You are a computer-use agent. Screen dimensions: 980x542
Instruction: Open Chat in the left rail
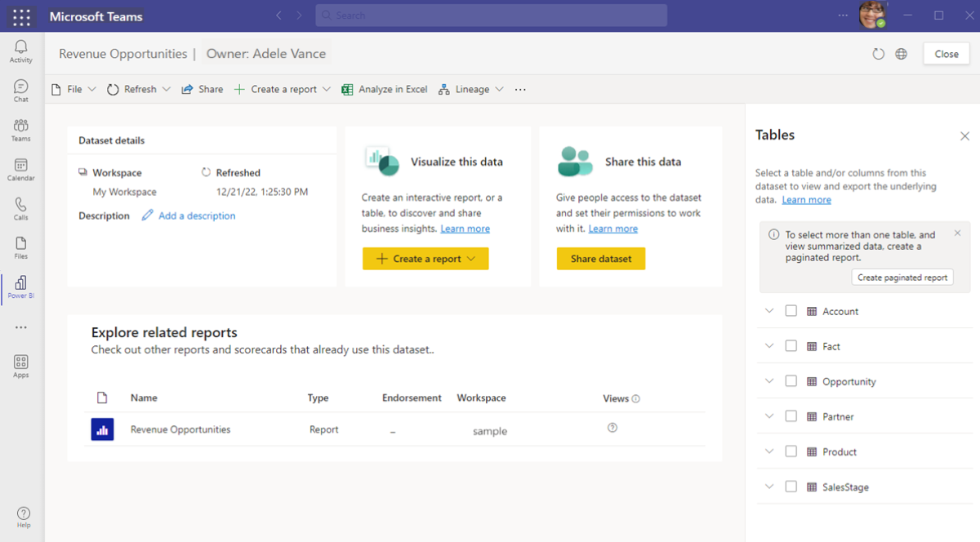tap(21, 91)
